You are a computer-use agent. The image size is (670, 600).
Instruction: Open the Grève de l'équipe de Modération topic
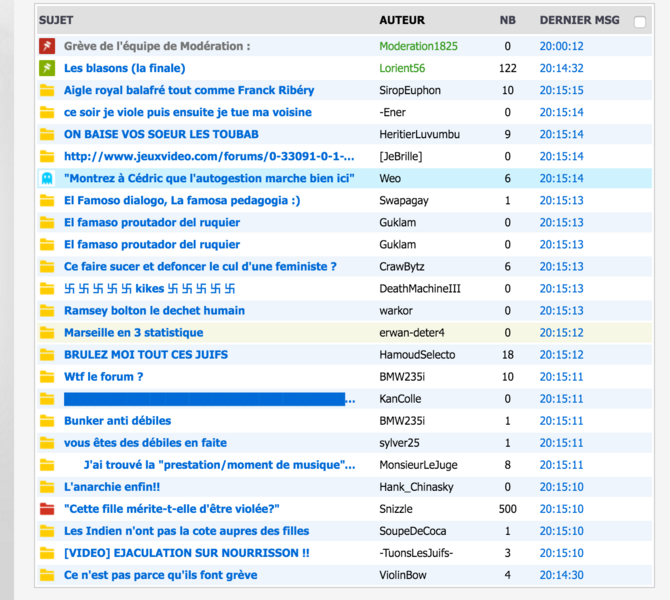157,46
